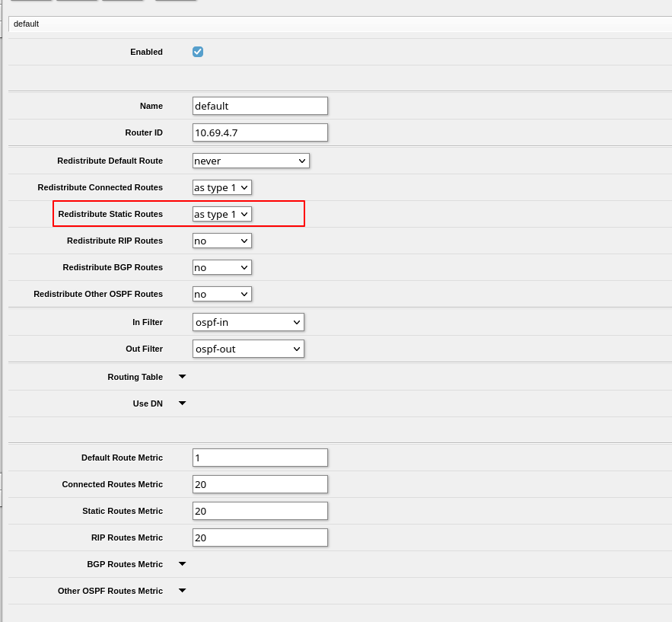Click the 'Redistribute Connected Routes' label

[100, 187]
